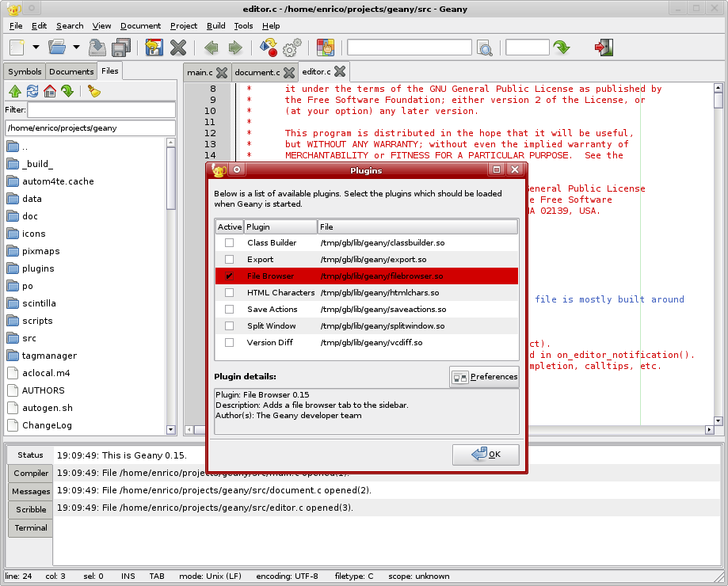Click the Quit Geany toolbar icon
The image size is (728, 586).
coord(604,48)
